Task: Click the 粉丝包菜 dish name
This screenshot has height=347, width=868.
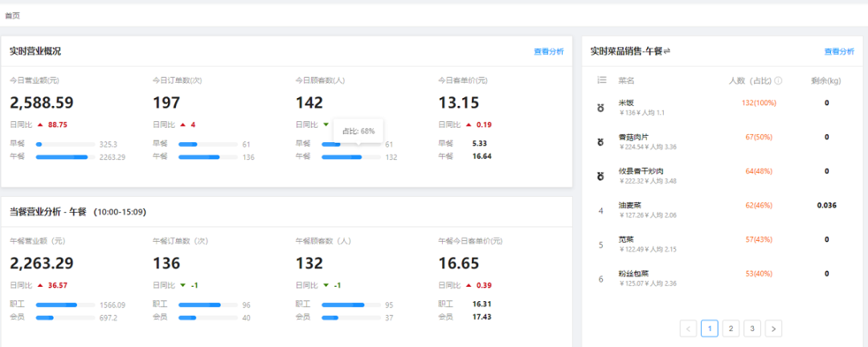Action: [632, 274]
